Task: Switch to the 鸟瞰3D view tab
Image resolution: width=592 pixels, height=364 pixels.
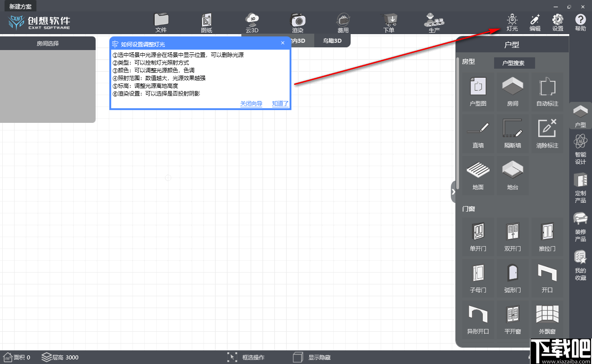Action: click(x=332, y=41)
